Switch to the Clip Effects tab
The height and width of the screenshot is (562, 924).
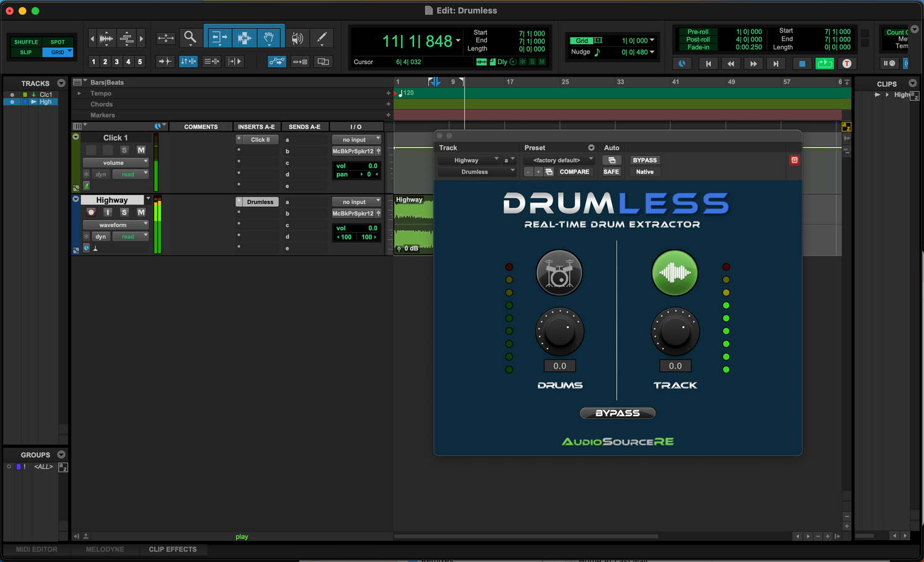coord(172,549)
